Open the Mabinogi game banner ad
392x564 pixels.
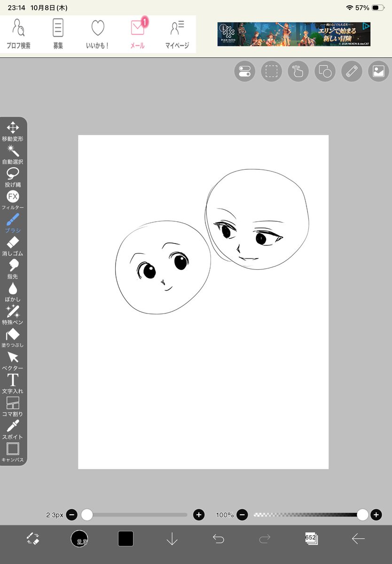[294, 34]
